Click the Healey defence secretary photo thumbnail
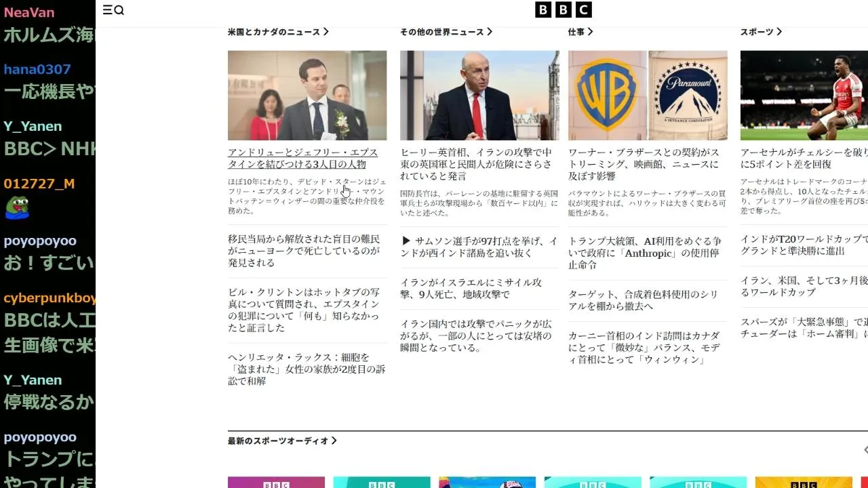The image size is (868, 488). point(479,96)
